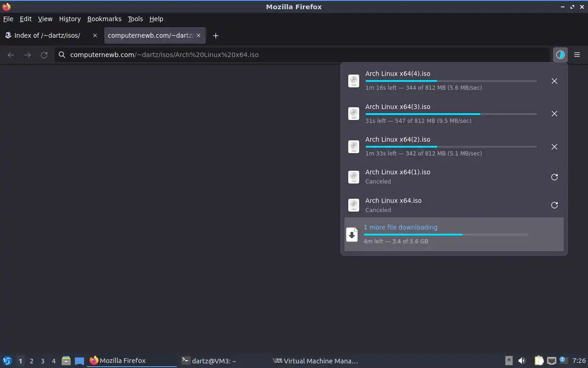Screen dimensions: 588x368
Task: Open the taskbar application launcher menu
Action: coord(7,361)
